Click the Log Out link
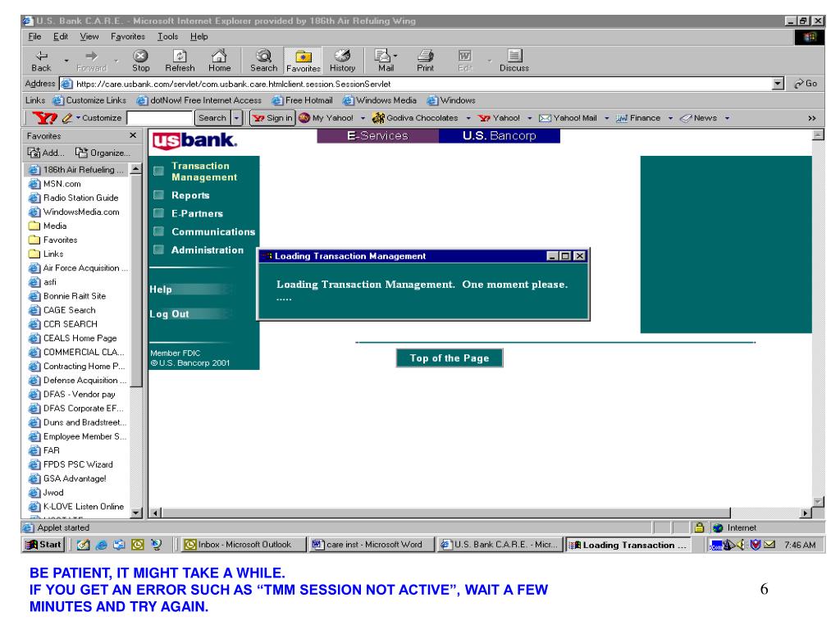The height and width of the screenshot is (630, 840). (169, 314)
